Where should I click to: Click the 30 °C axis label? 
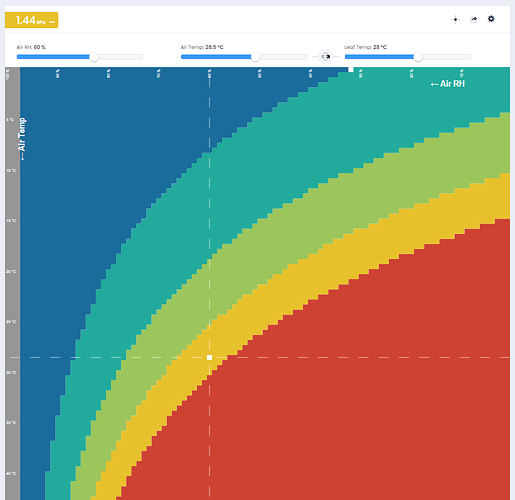11,372
